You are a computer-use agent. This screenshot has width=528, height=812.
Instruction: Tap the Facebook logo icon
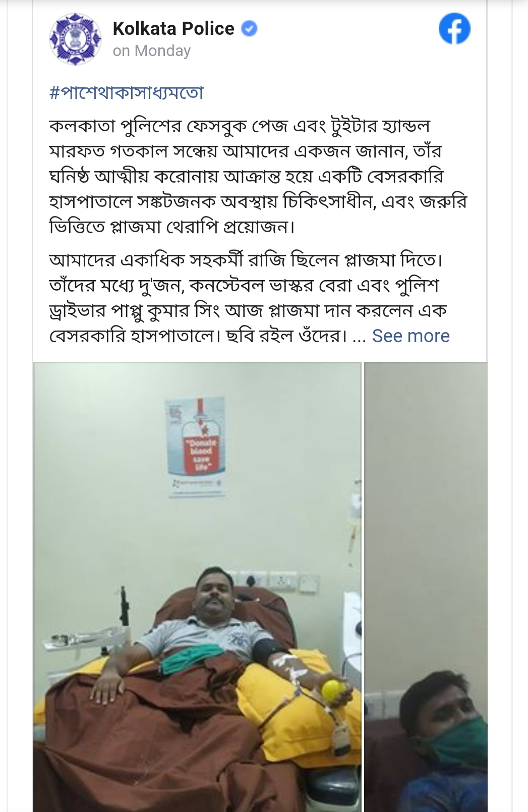point(454,29)
